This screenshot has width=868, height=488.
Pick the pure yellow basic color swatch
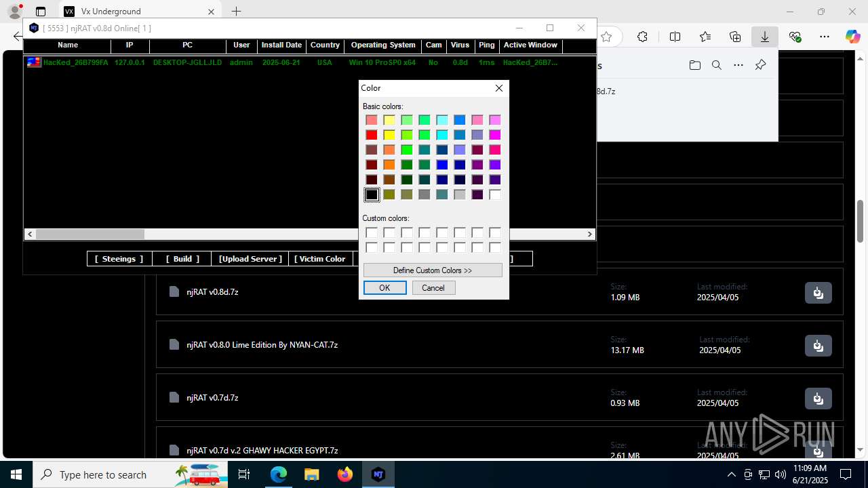click(x=389, y=135)
